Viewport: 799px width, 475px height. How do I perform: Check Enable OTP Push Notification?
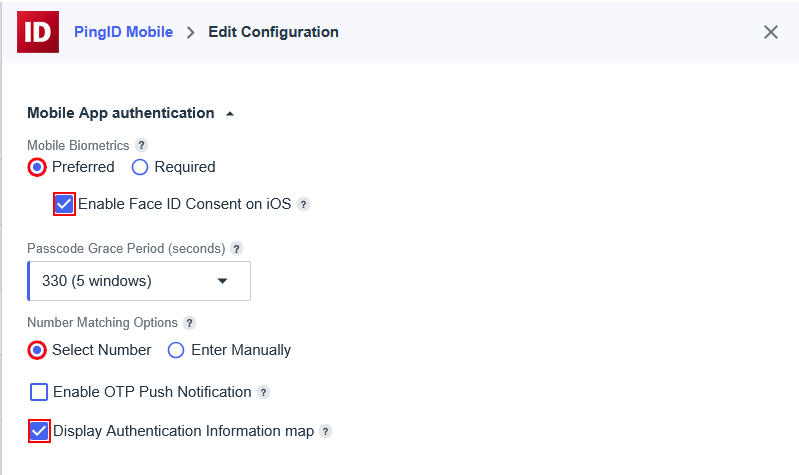[x=39, y=392]
